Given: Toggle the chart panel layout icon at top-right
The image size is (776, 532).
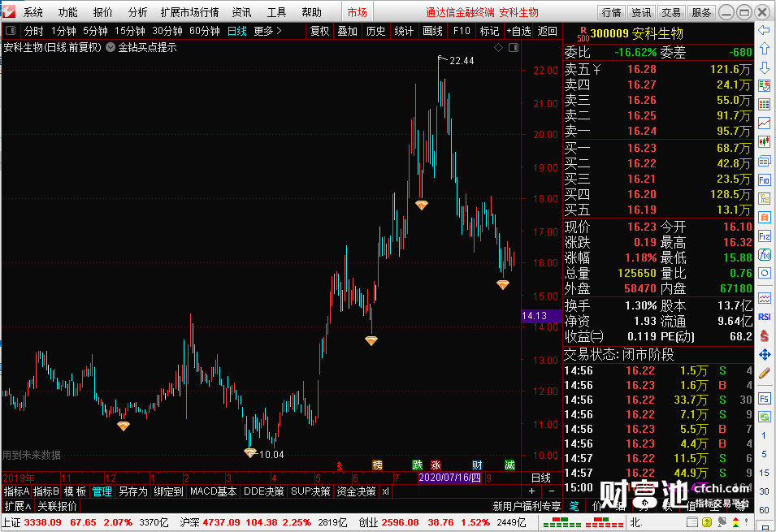Looking at the screenshot, I should (x=514, y=47).
